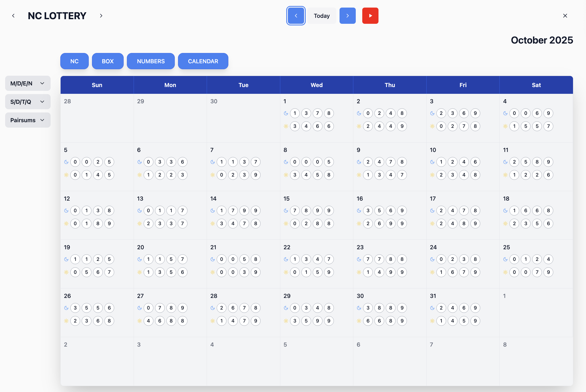Go to previous month with blue arrow
586x392 pixels.
296,16
